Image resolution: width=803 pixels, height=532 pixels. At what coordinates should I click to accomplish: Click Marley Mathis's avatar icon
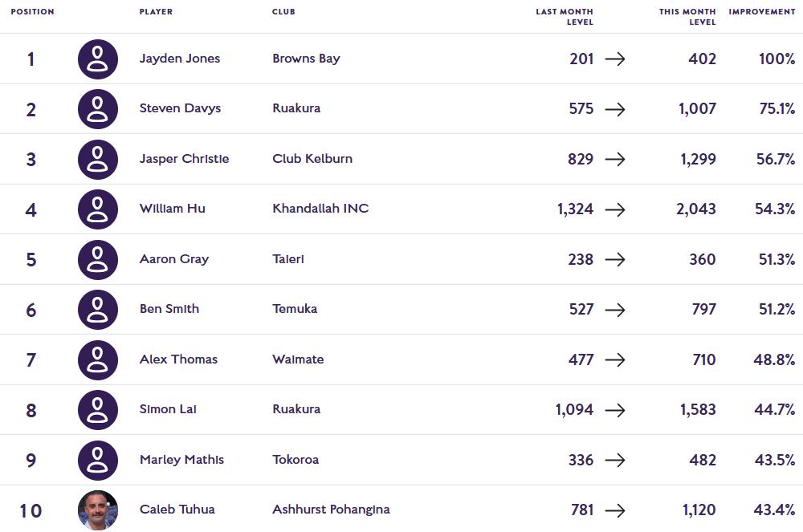(x=98, y=460)
